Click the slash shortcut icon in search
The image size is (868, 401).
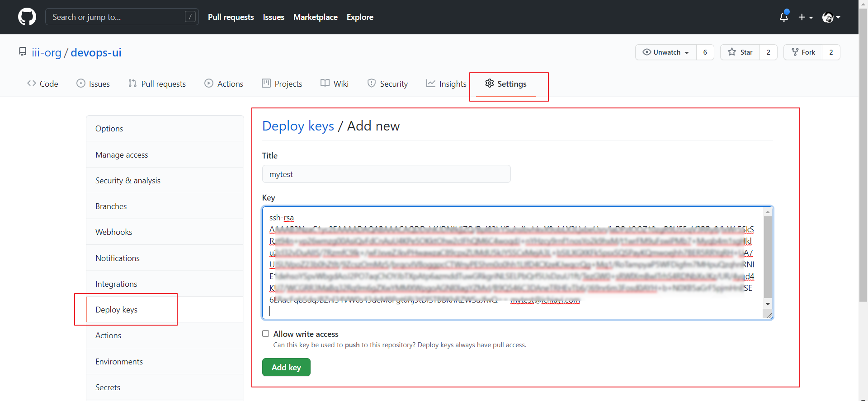[x=190, y=17]
